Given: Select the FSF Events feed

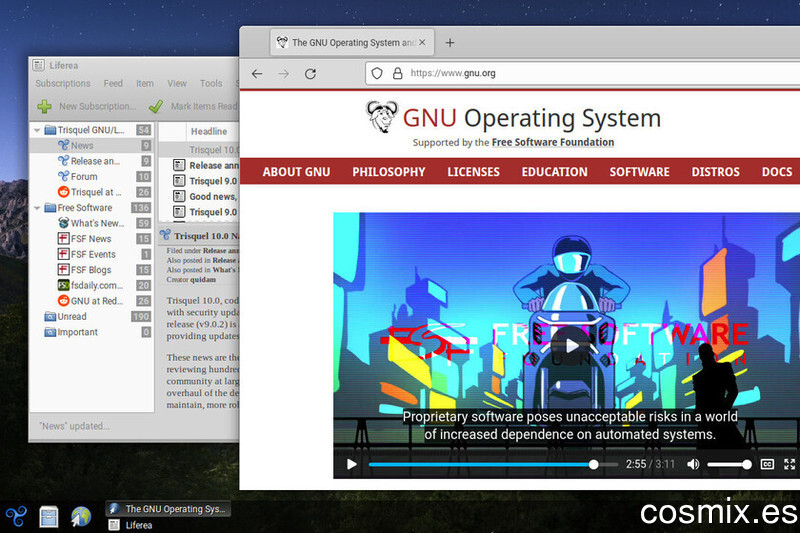Looking at the screenshot, I should click(91, 255).
